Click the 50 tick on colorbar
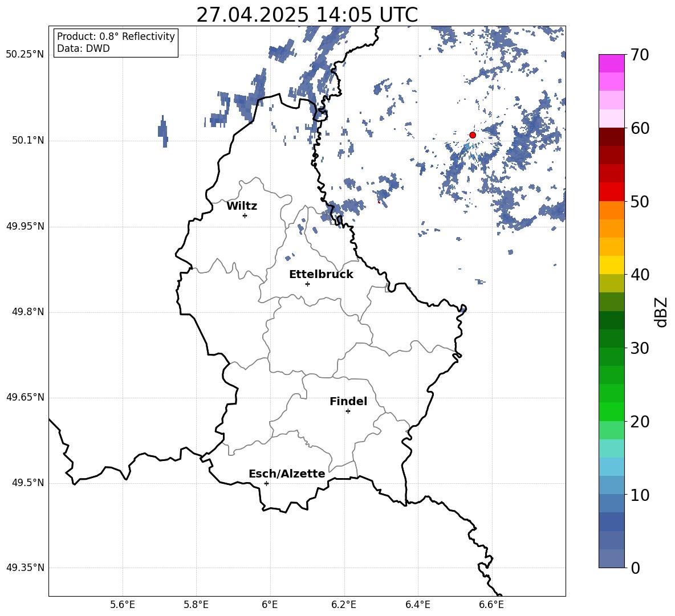Image resolution: width=675 pixels, height=616 pixels. (640, 202)
